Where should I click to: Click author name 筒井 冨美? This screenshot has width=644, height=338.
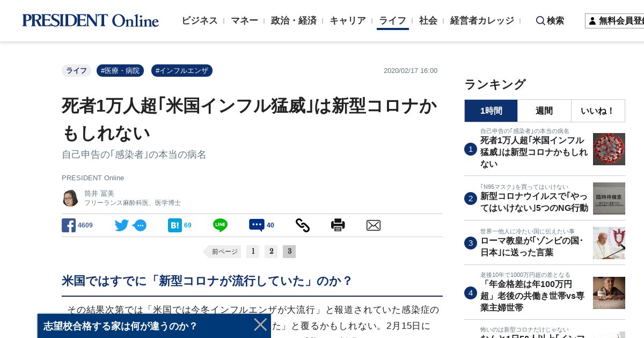[x=99, y=193]
